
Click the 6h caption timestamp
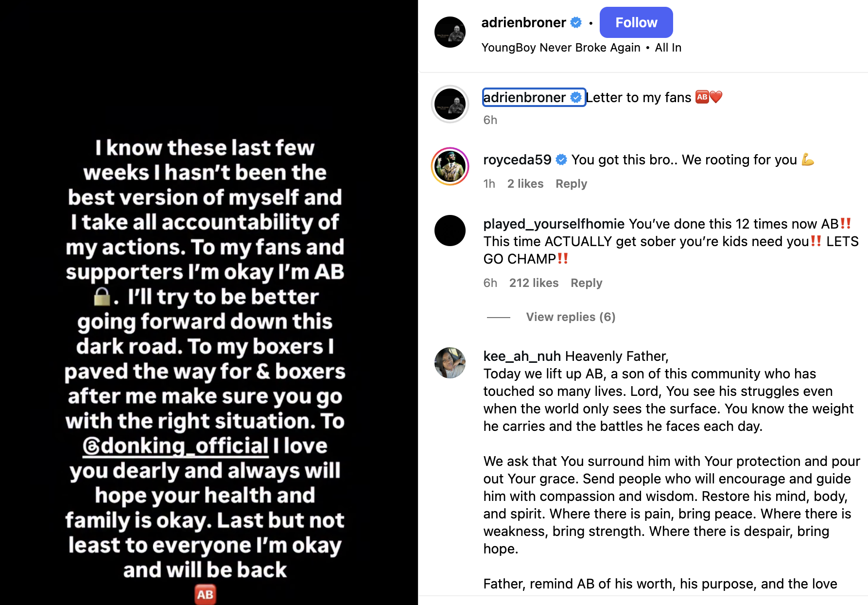tap(490, 120)
